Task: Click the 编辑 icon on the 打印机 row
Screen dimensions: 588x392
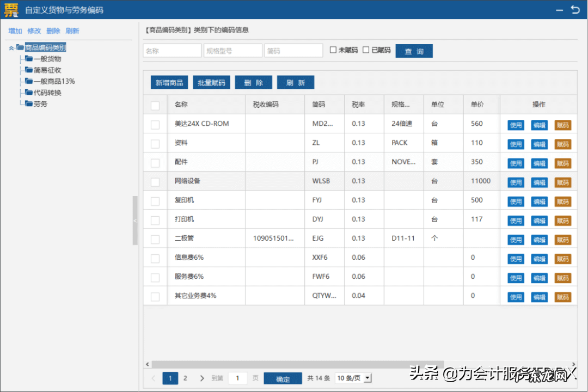Action: pyautogui.click(x=539, y=220)
